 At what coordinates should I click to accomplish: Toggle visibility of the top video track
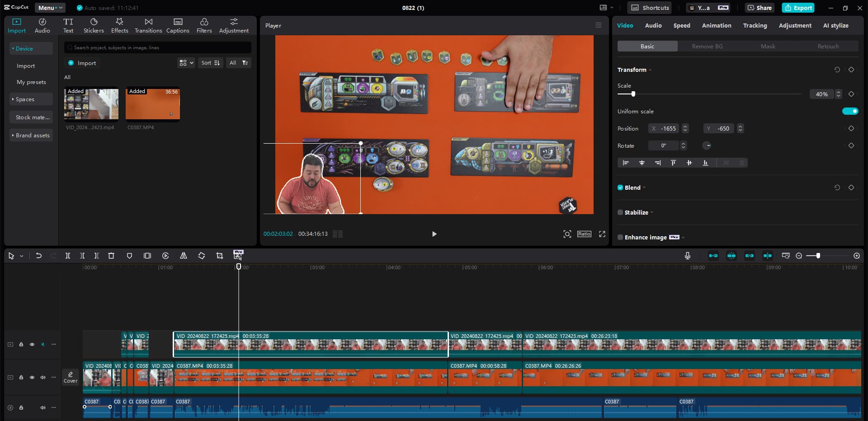(x=32, y=344)
